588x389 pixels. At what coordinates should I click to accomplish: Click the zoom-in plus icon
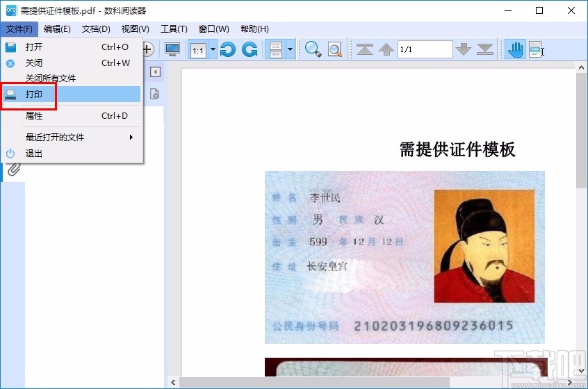point(148,49)
